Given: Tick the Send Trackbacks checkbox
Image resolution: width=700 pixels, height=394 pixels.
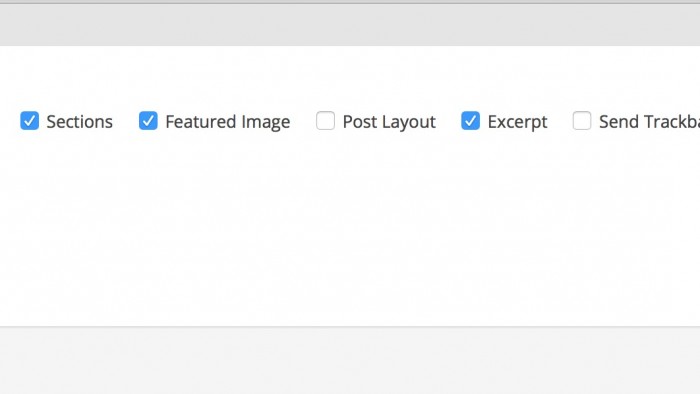Looking at the screenshot, I should [x=582, y=121].
